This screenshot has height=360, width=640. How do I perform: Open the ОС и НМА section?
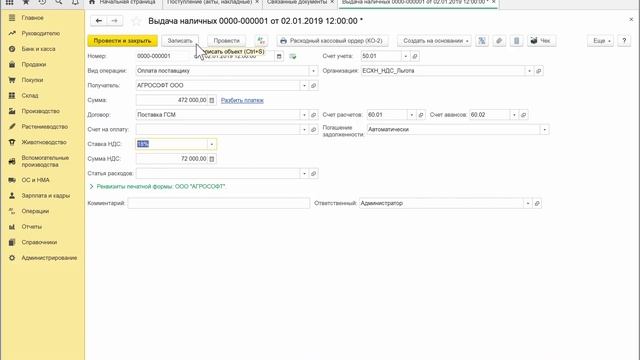point(35,180)
